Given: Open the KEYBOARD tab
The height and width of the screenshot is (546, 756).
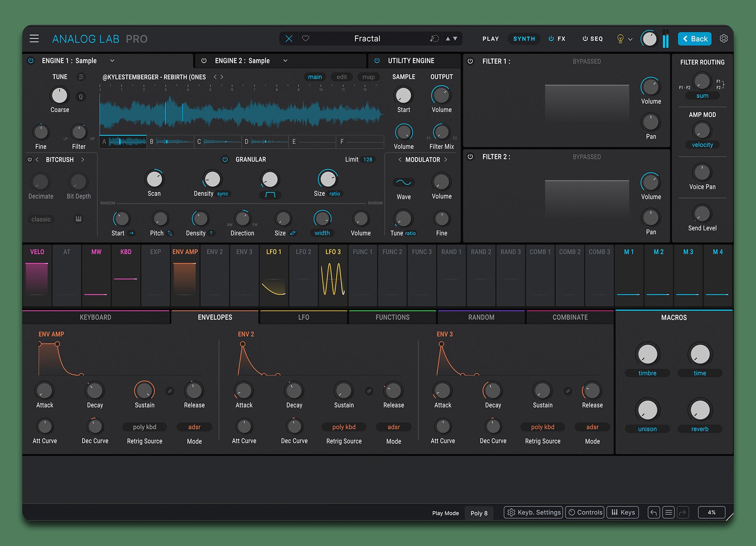Looking at the screenshot, I should [x=95, y=318].
